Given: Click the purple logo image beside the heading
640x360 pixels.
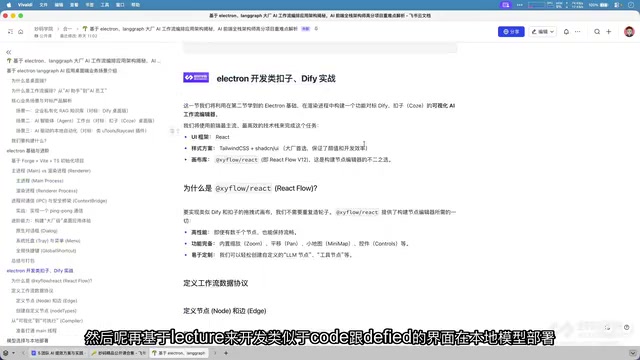Looking at the screenshot, I should tap(196, 77).
